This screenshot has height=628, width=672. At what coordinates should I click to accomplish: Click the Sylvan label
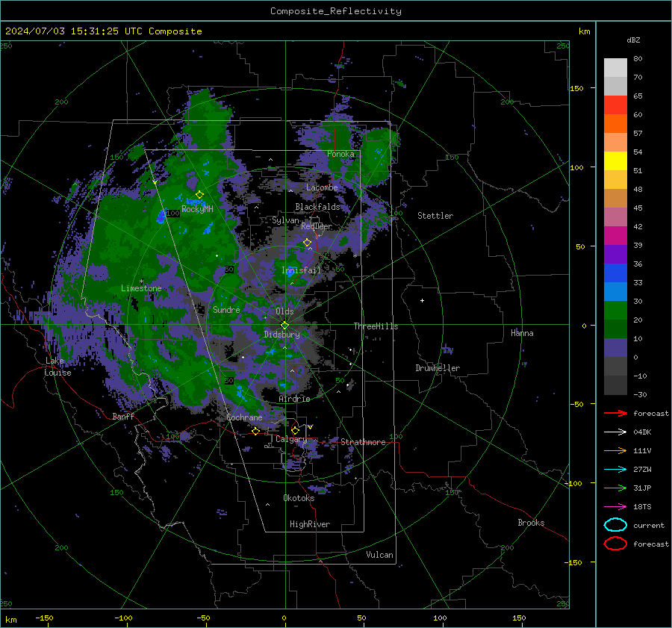click(285, 220)
